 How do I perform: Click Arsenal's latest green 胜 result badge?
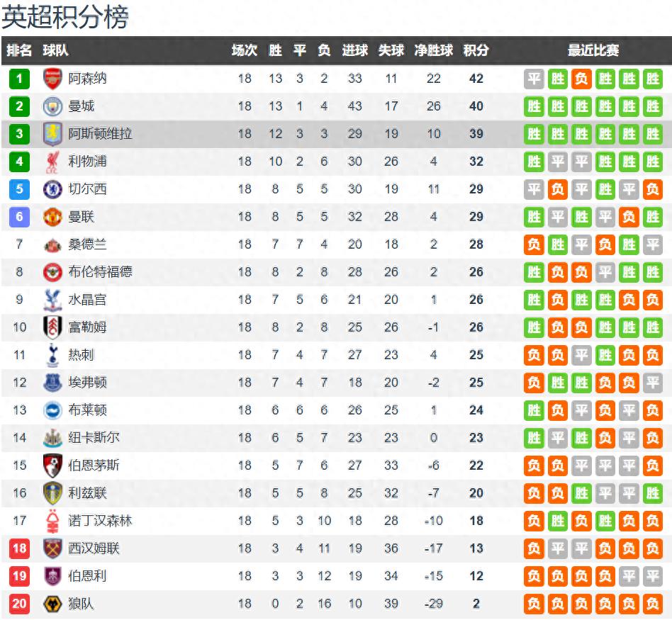(652, 79)
